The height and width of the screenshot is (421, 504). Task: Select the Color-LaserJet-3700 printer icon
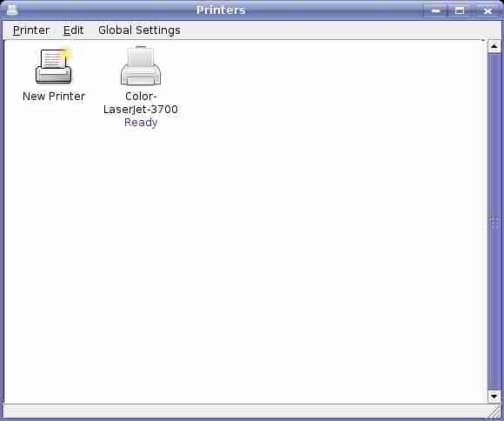[141, 65]
